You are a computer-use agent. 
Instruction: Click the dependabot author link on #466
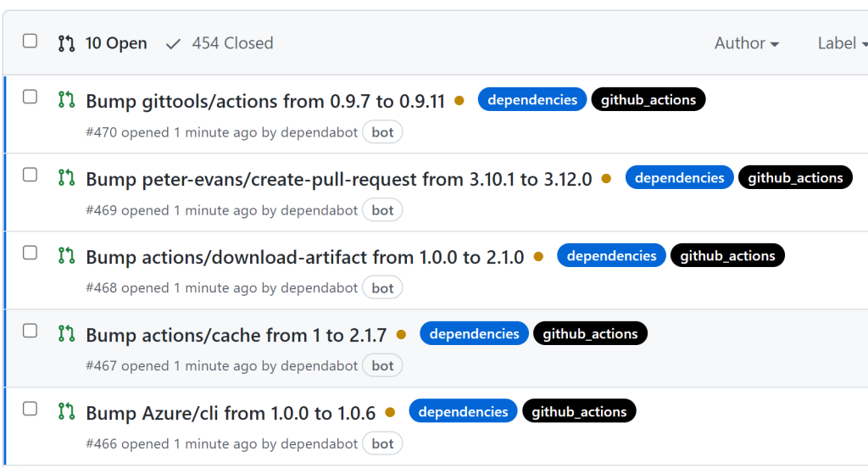coord(320,443)
